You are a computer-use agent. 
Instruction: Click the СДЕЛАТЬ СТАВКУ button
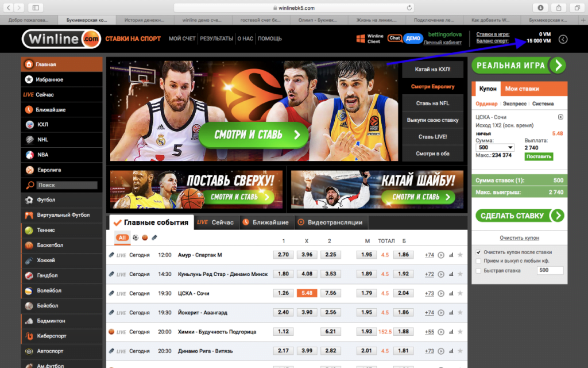520,216
